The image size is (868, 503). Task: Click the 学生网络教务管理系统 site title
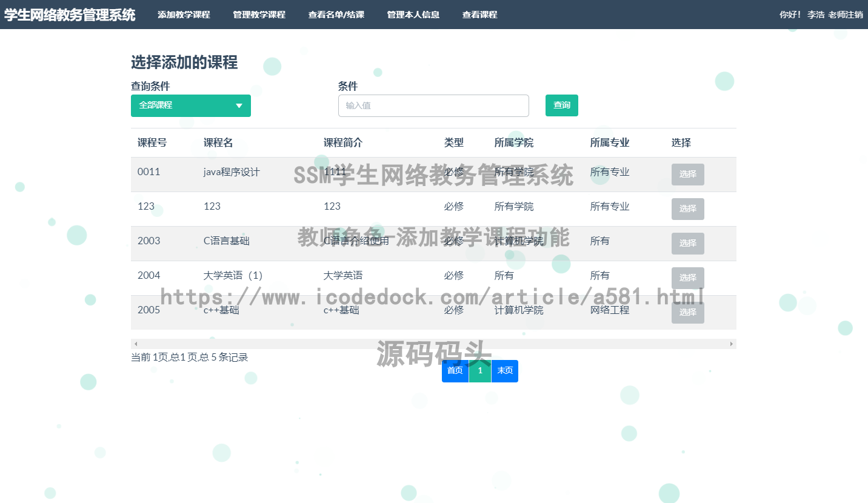(x=70, y=15)
